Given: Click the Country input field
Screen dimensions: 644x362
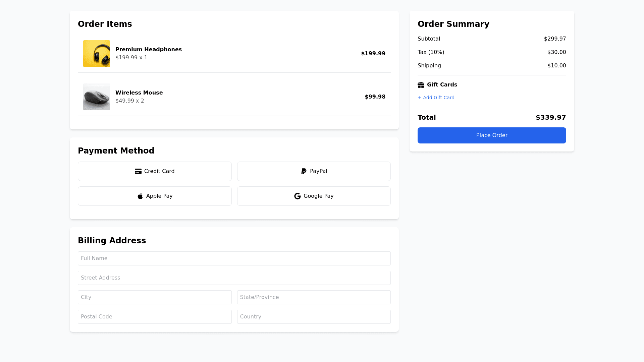Looking at the screenshot, I should pyautogui.click(x=314, y=317).
